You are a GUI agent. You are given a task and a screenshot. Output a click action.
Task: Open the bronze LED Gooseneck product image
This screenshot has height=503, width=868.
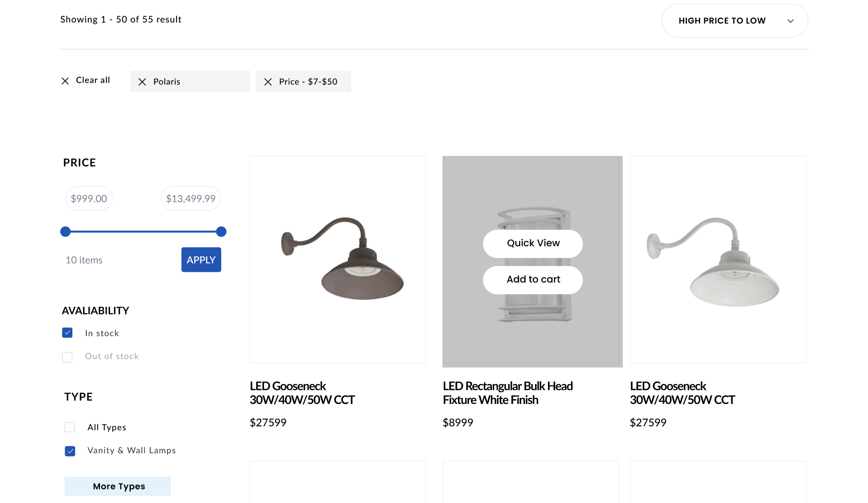click(x=338, y=260)
